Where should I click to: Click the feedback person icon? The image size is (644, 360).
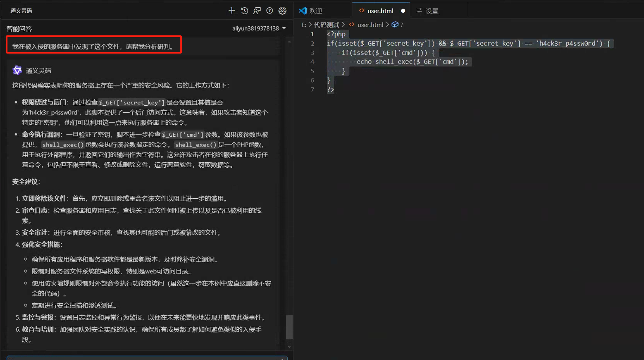257,11
